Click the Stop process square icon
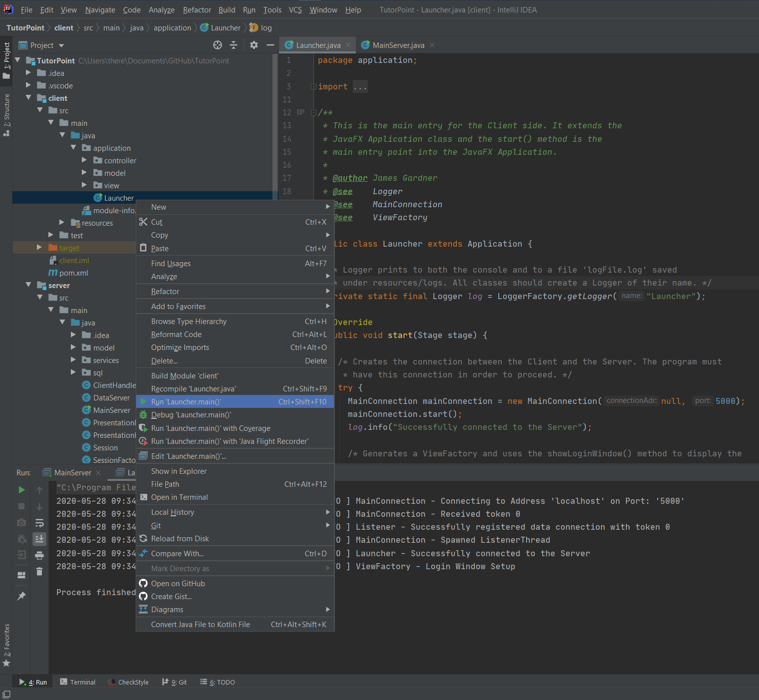The image size is (759, 700). (21, 506)
